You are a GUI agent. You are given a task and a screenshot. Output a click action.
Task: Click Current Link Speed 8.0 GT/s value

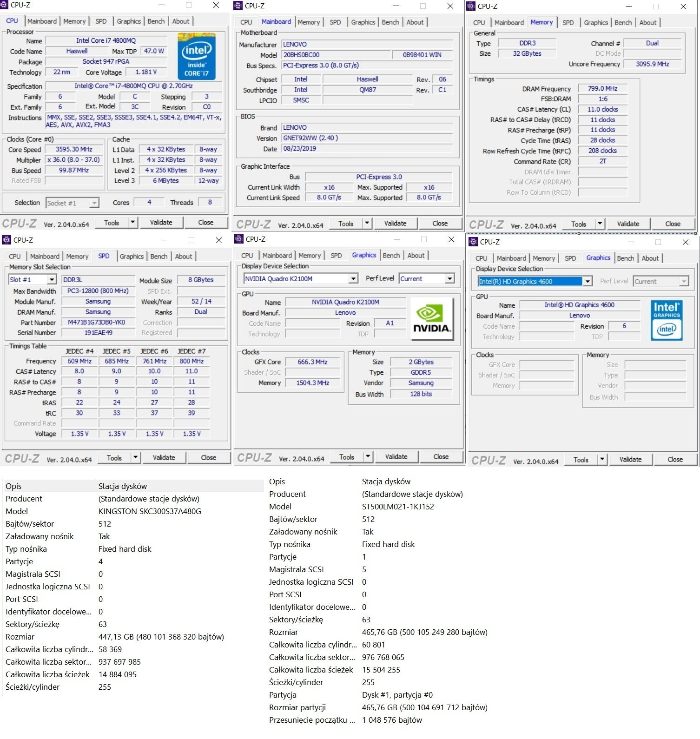[329, 198]
